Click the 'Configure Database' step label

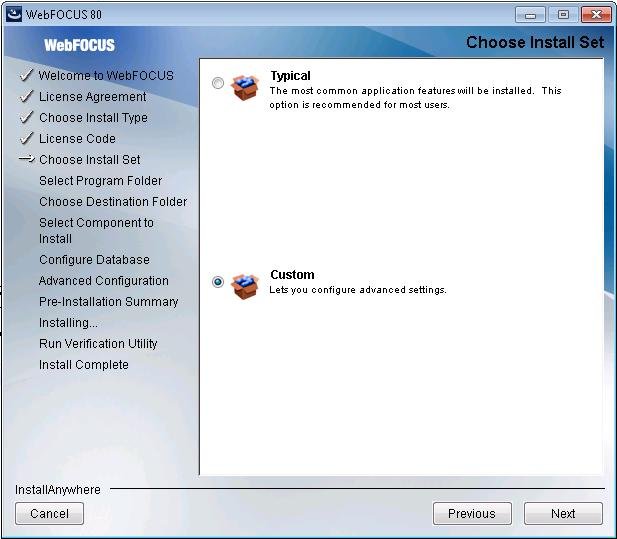click(94, 260)
